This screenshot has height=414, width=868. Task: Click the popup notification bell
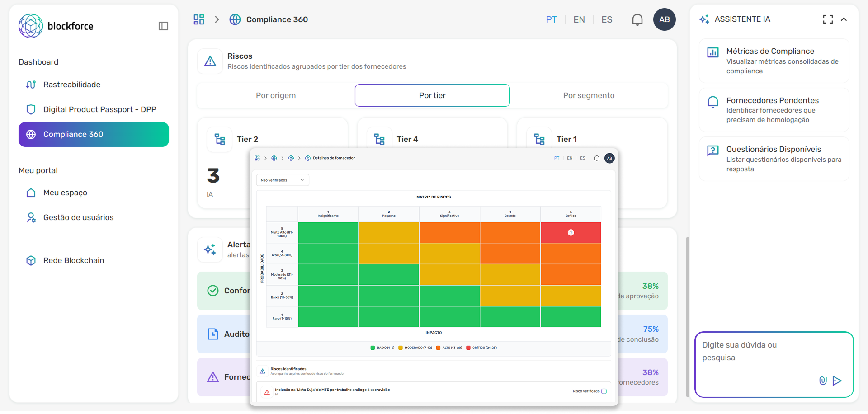(x=597, y=158)
